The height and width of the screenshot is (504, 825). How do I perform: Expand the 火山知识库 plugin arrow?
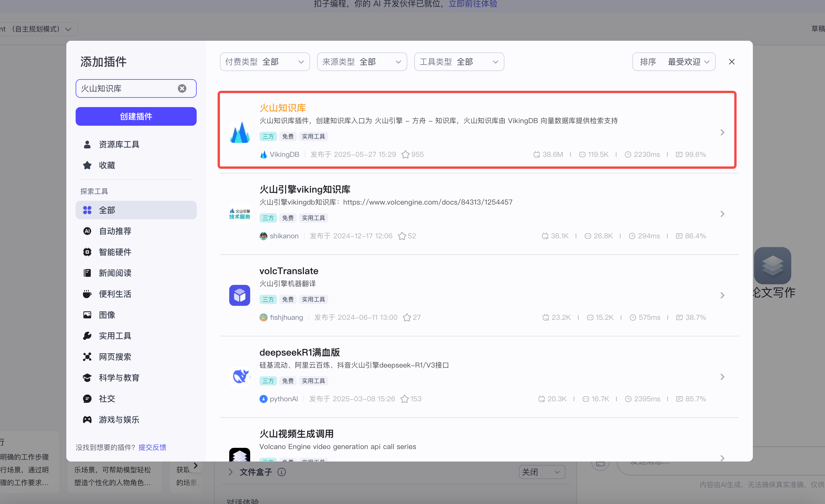point(722,132)
